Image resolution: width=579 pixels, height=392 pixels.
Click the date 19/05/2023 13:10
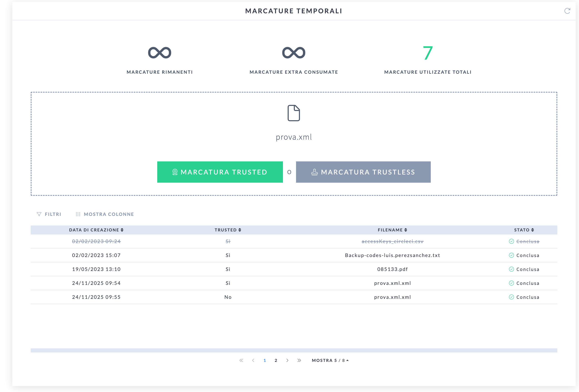(96, 269)
